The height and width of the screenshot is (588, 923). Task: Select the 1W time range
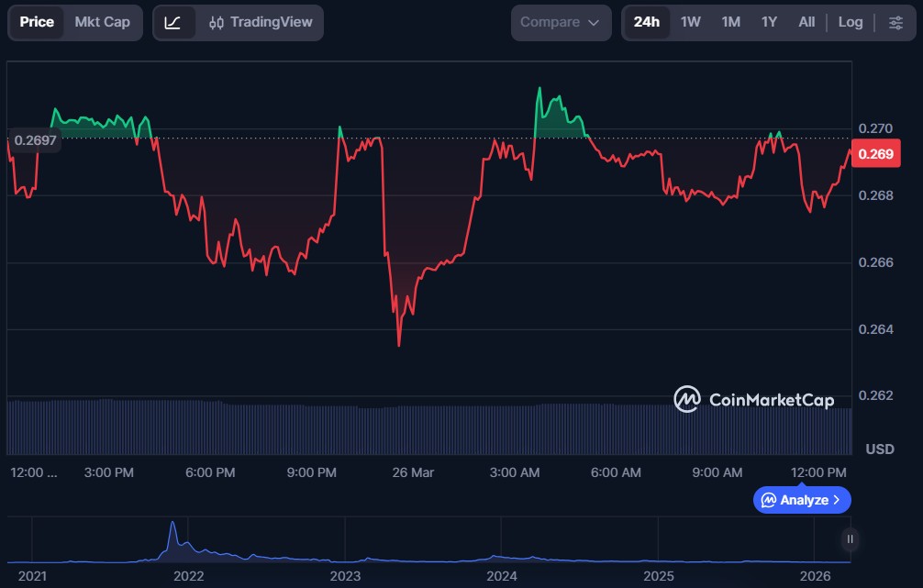pos(691,22)
